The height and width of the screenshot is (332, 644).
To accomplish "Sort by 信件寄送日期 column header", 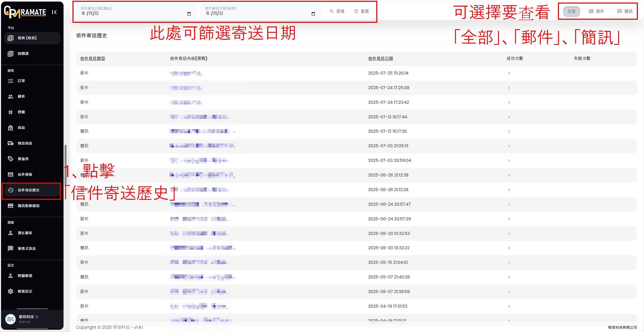I will pos(380,59).
